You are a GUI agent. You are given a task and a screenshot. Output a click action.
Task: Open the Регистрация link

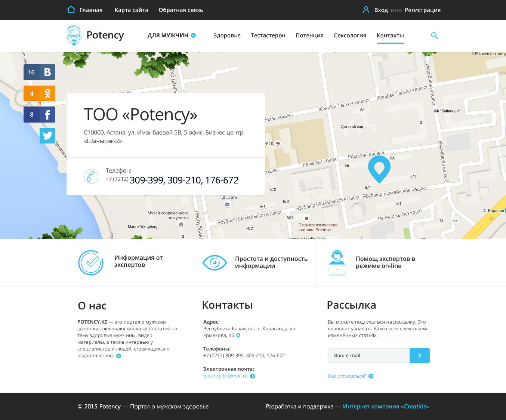click(423, 10)
